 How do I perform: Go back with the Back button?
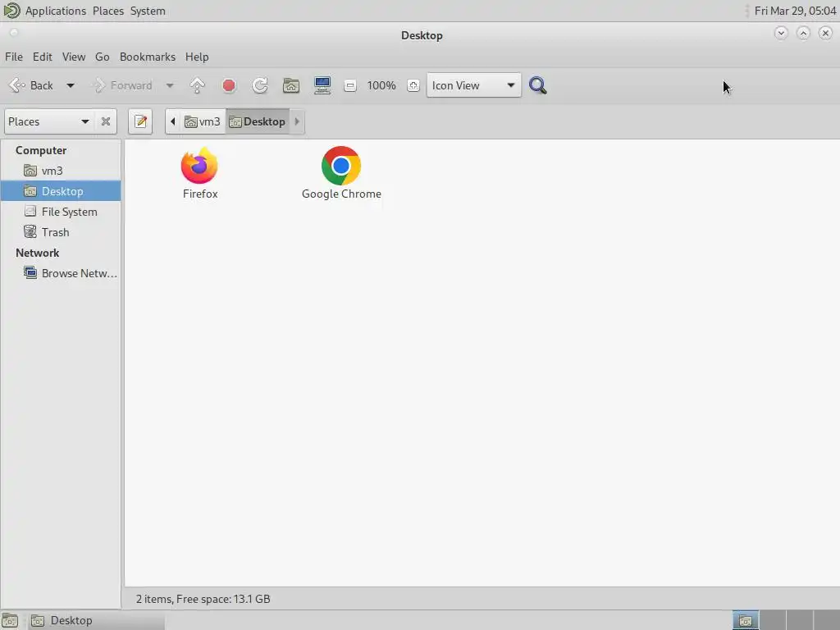pyautogui.click(x=30, y=85)
